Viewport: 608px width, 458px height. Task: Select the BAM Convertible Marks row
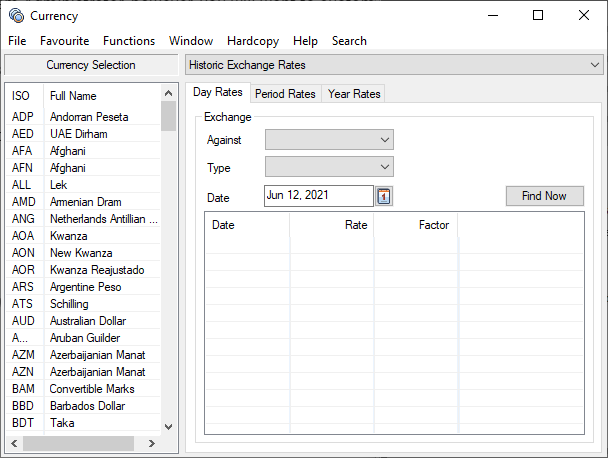click(x=83, y=389)
